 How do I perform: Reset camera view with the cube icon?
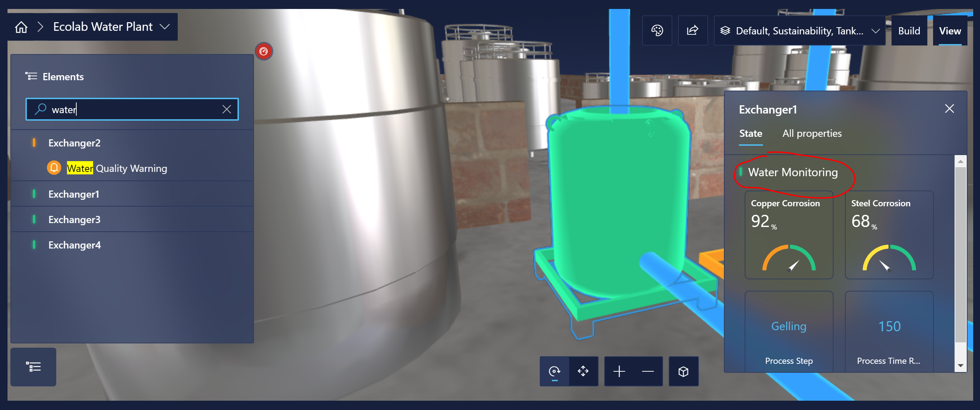pos(683,371)
